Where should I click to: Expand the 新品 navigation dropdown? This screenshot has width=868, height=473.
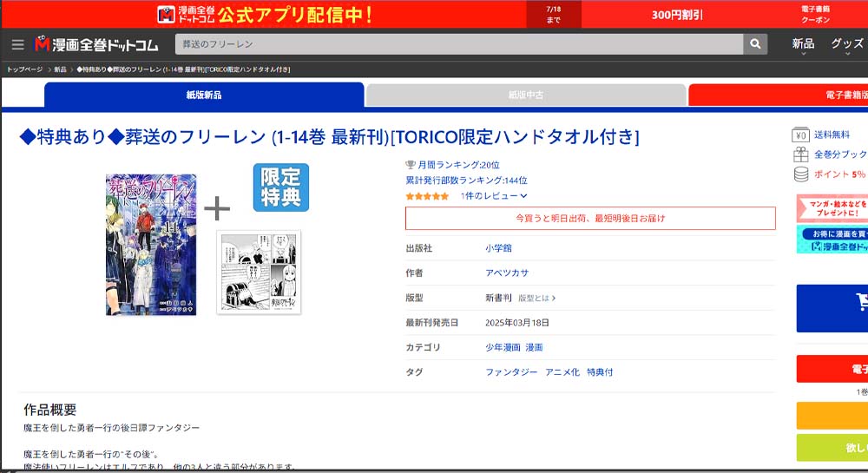pos(803,45)
